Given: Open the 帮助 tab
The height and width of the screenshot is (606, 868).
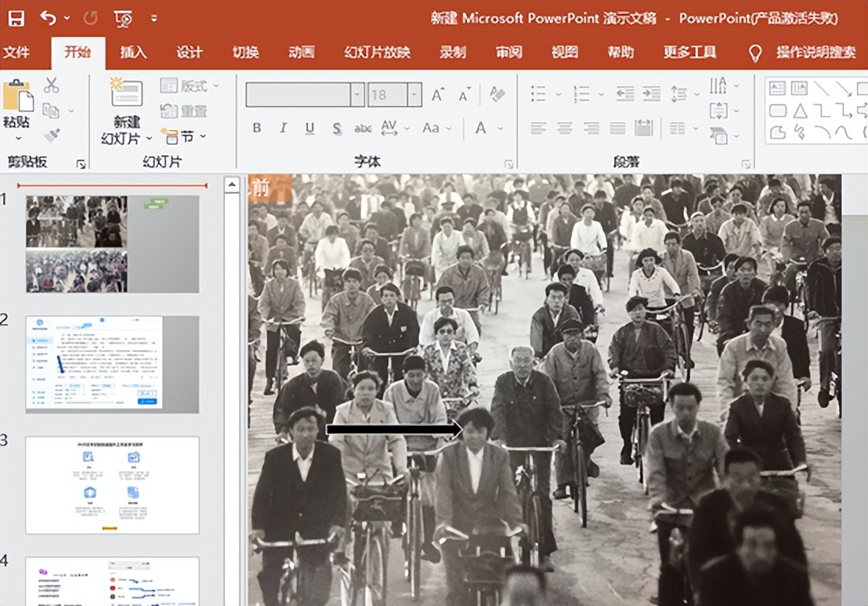Looking at the screenshot, I should 620,52.
